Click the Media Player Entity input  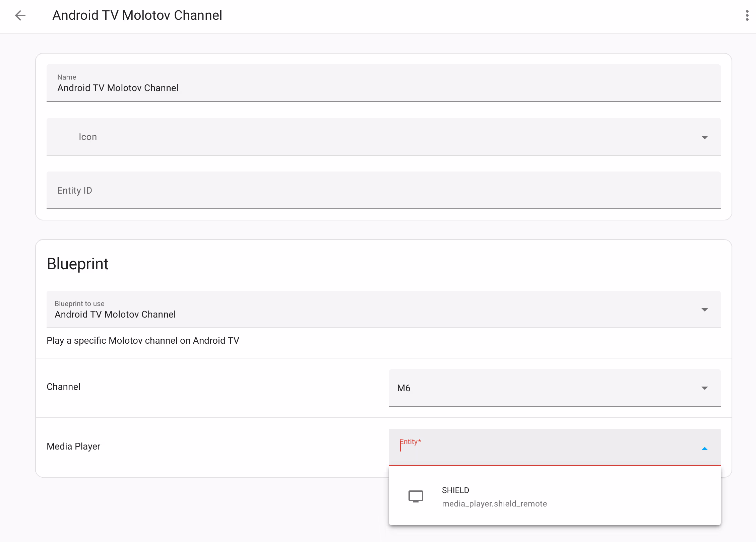coord(555,447)
